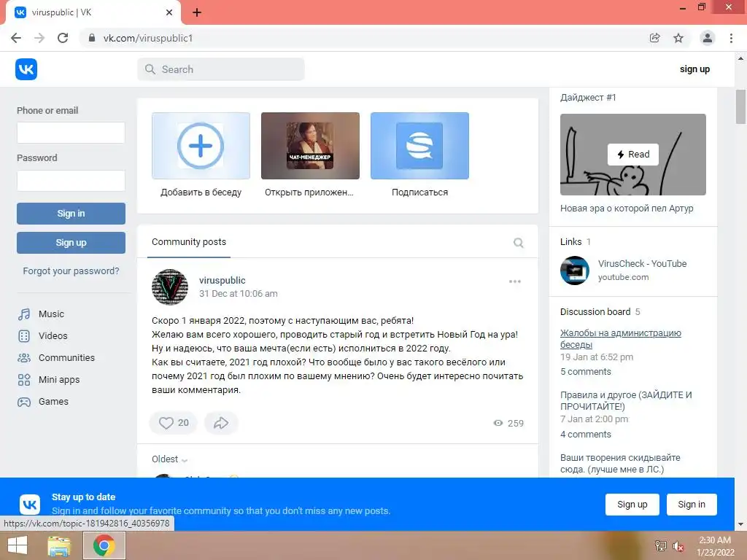This screenshot has height=560, width=747.
Task: Click the address bar URL vk.com/viruspublic1
Action: 148,38
